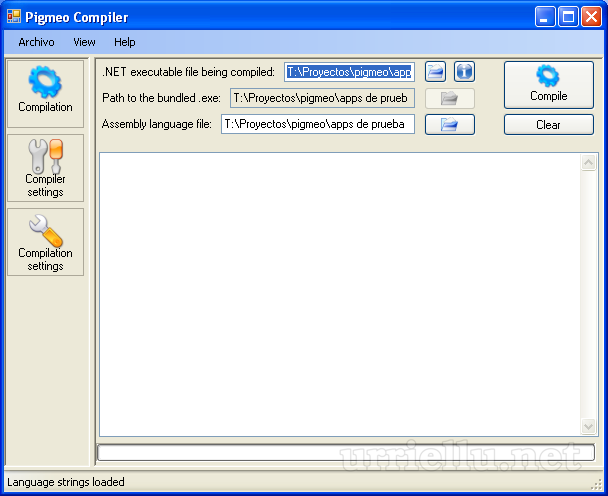
Task: Click the Path to bundled .exe field
Action: point(322,98)
